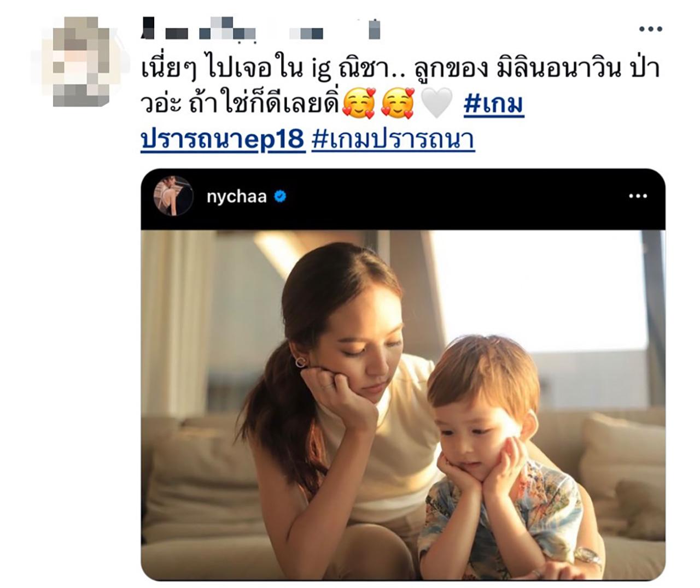Click the second smiling-face-with-hearts emoji
The width and height of the screenshot is (700, 588).
(x=398, y=103)
